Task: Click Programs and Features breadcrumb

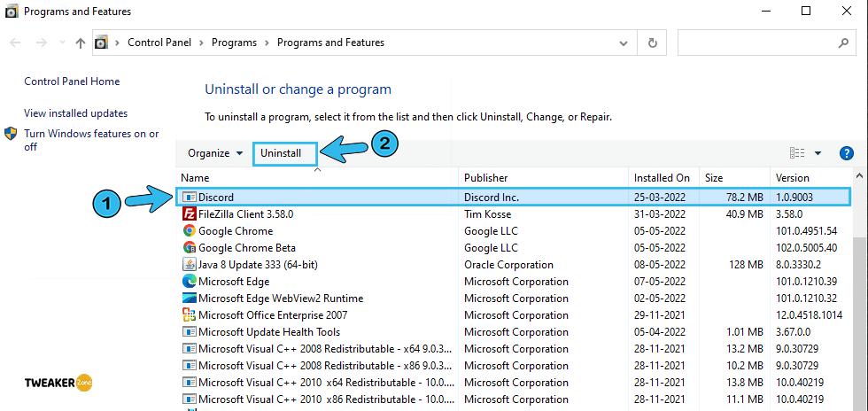Action: 330,43
